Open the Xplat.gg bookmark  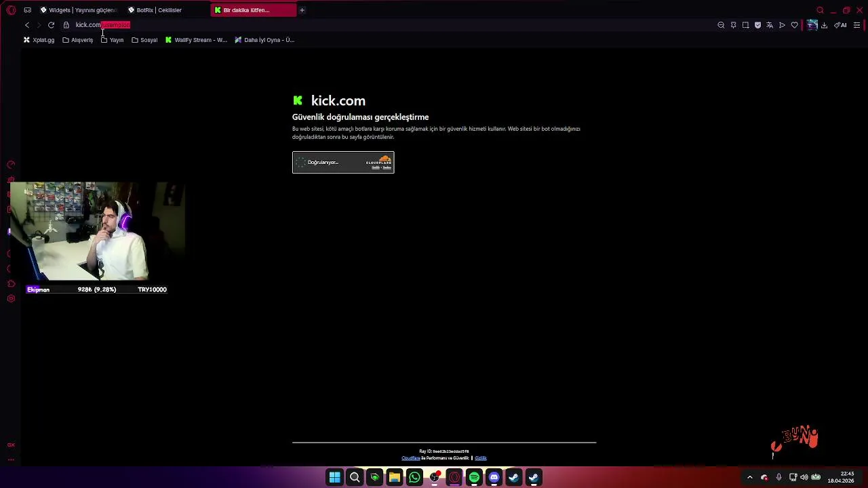[x=39, y=40]
